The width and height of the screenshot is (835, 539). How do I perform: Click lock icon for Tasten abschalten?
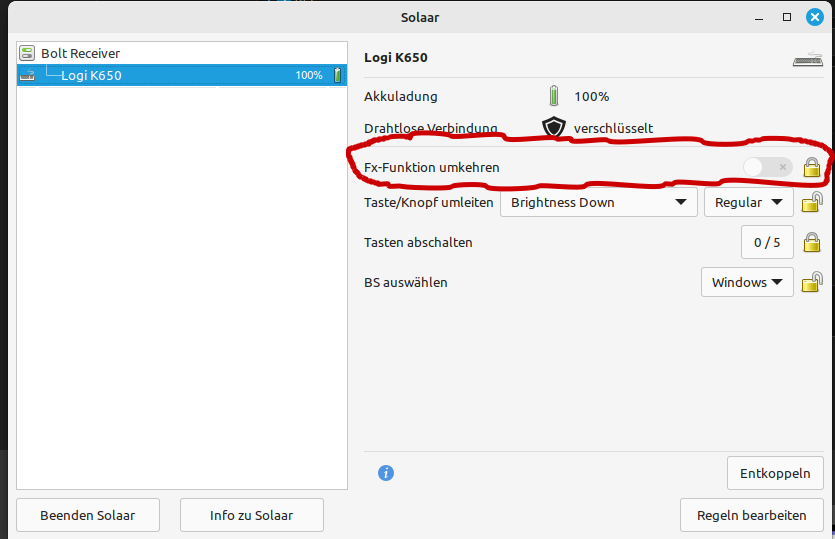[812, 242]
